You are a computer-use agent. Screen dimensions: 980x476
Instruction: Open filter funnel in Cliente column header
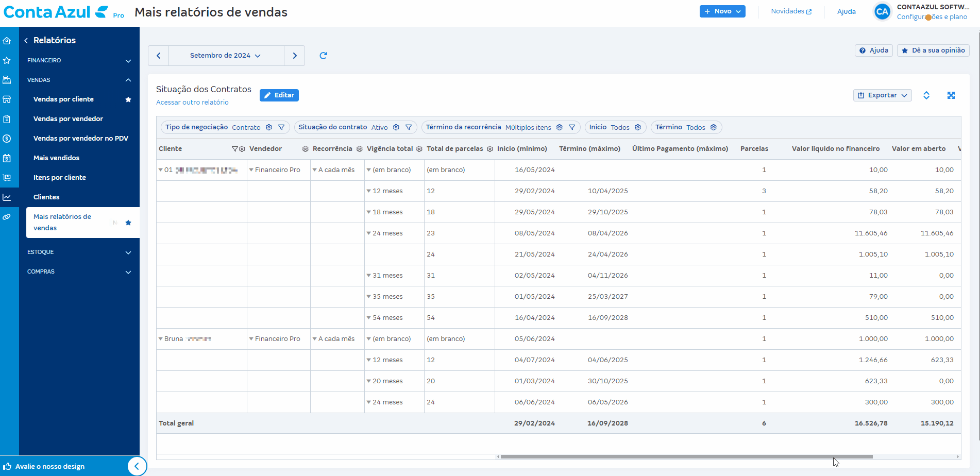pos(235,149)
